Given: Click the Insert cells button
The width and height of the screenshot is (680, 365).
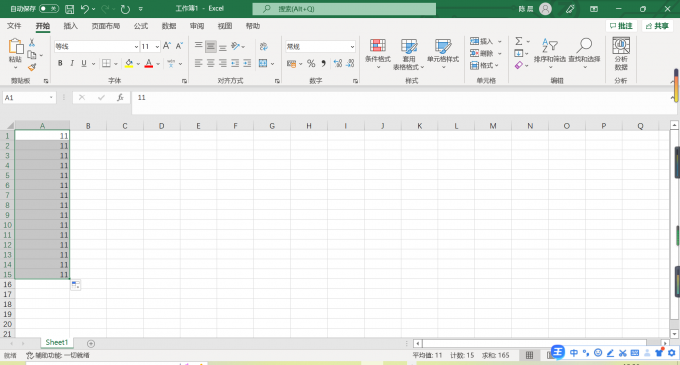Looking at the screenshot, I should point(481,41).
